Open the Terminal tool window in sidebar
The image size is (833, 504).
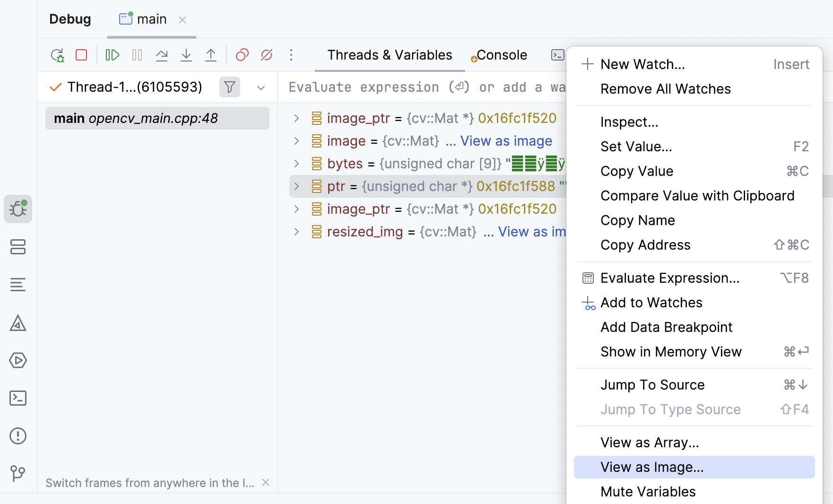click(18, 398)
